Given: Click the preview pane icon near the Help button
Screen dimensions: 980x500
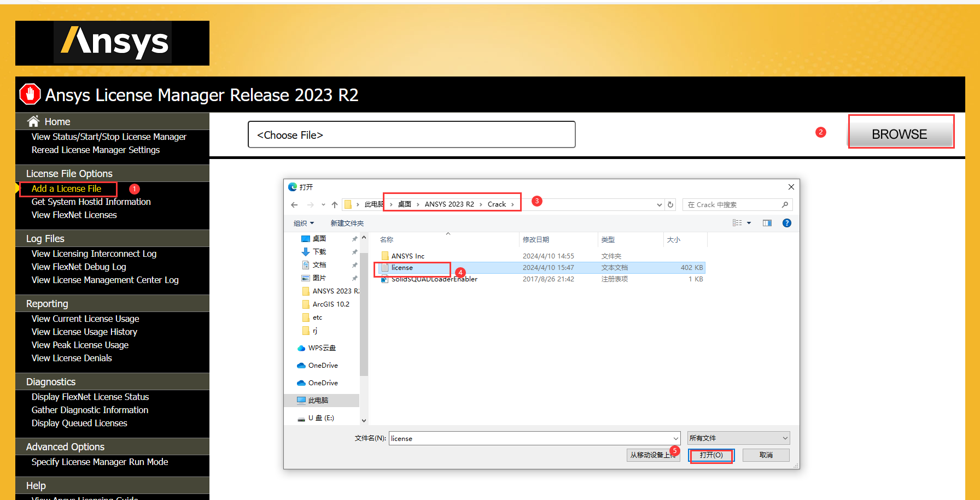Looking at the screenshot, I should click(x=767, y=223).
